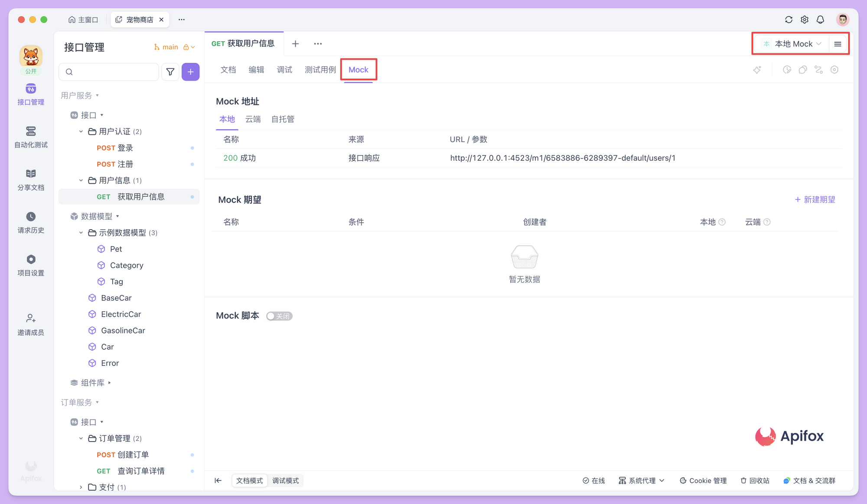Turn on the Mock 脚本 switch
Screen dimensions: 867x504
279,316
